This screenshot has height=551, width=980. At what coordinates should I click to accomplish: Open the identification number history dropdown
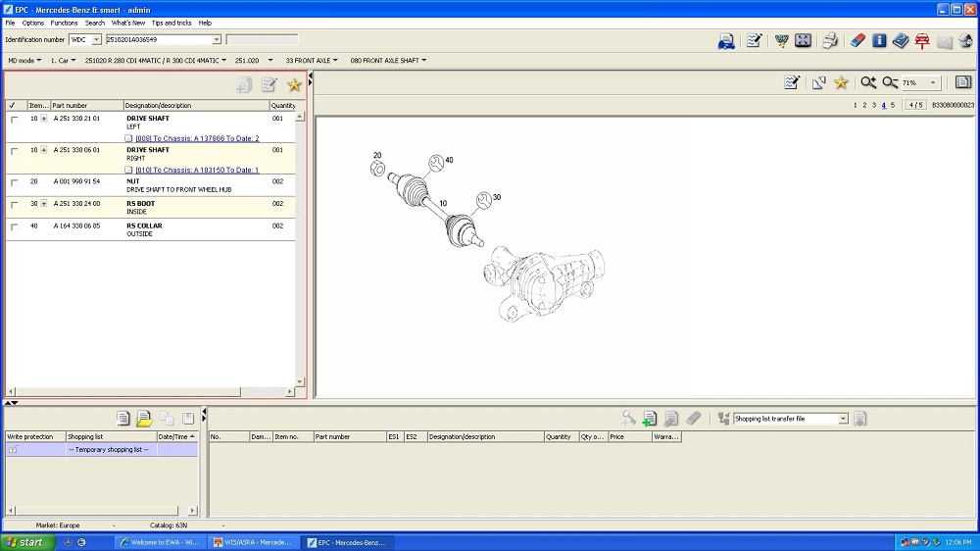click(x=217, y=39)
